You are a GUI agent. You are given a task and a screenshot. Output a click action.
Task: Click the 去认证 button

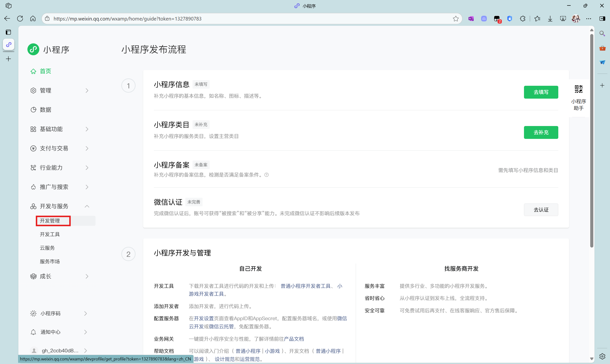coord(541,210)
